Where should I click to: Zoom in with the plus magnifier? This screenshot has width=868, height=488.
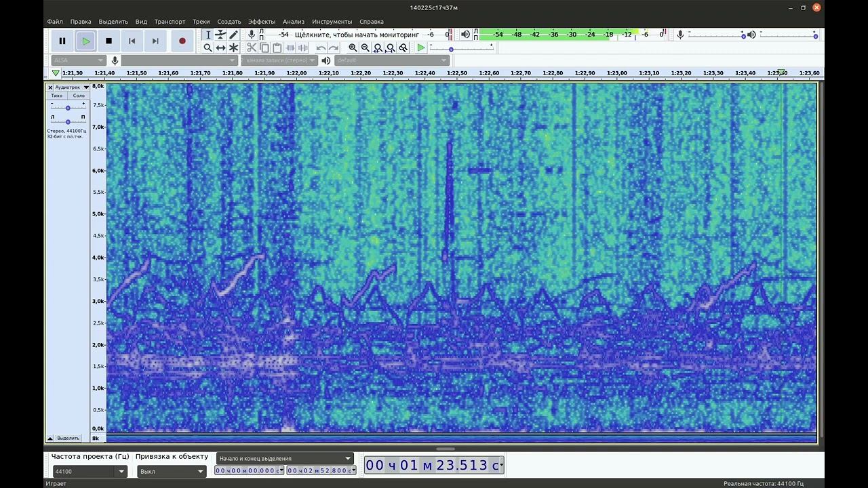tap(353, 47)
